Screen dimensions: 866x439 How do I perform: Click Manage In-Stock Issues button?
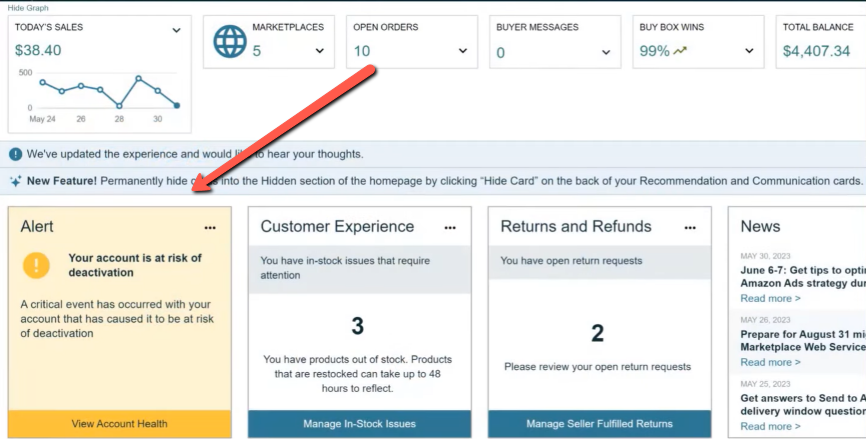click(359, 424)
